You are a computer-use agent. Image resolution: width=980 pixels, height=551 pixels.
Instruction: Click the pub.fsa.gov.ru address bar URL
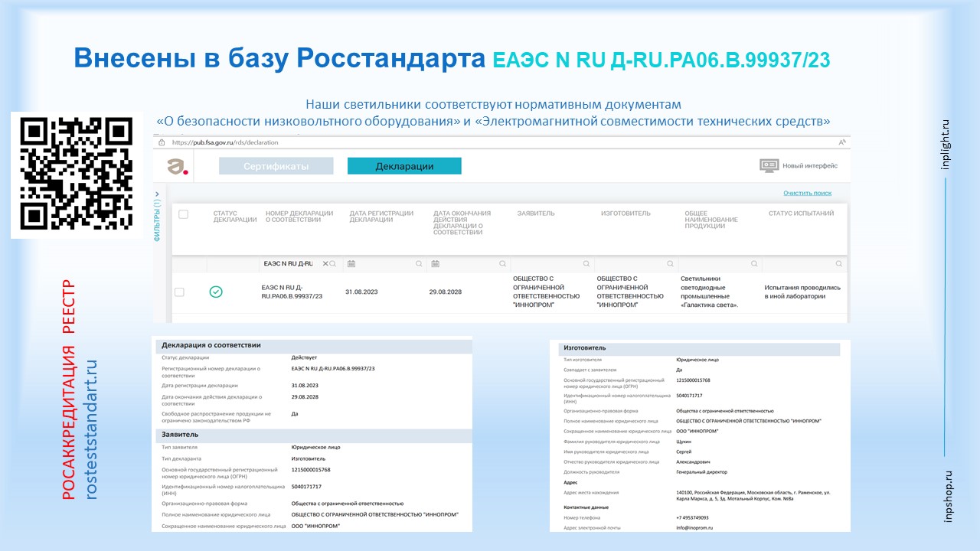(x=225, y=142)
